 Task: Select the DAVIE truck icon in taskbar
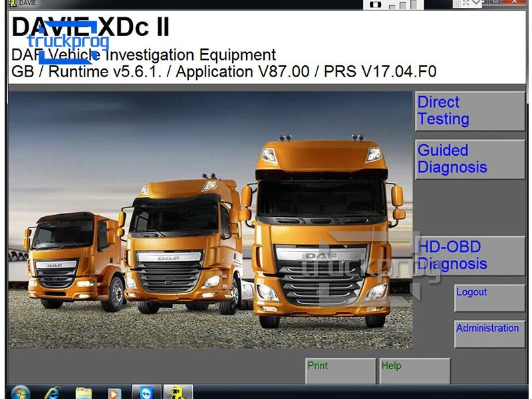click(178, 392)
